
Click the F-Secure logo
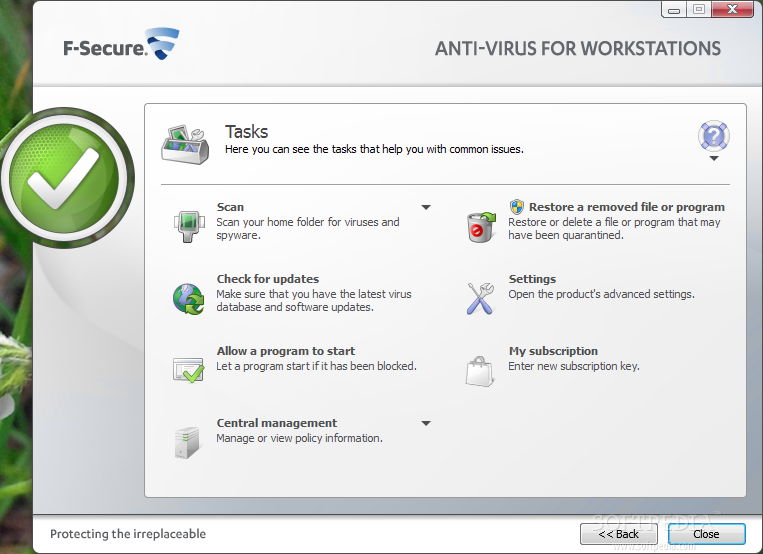point(121,45)
